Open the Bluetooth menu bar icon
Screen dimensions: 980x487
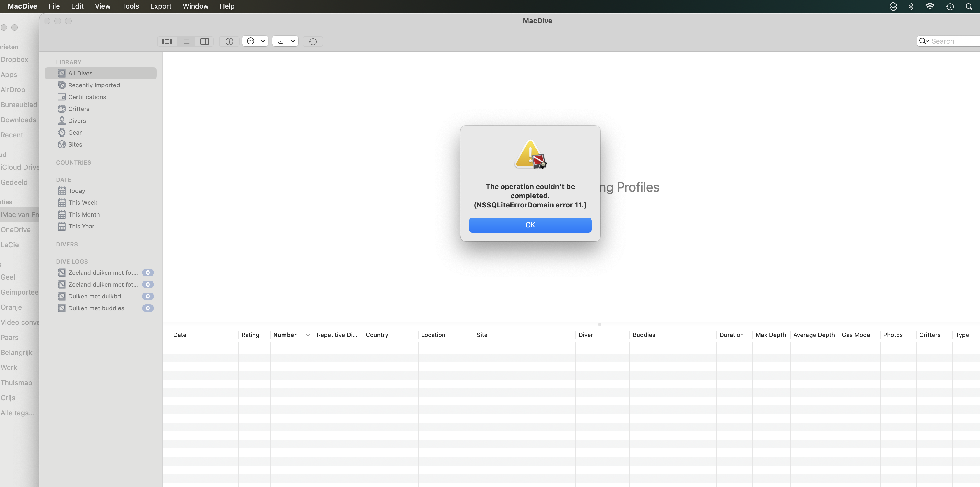911,6
